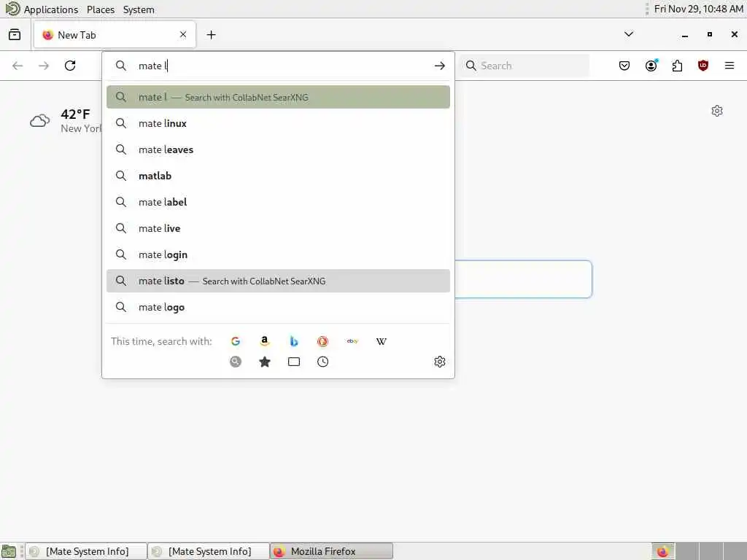Image resolution: width=747 pixels, height=560 pixels.
Task: Search with Amazon icon
Action: pyautogui.click(x=264, y=341)
